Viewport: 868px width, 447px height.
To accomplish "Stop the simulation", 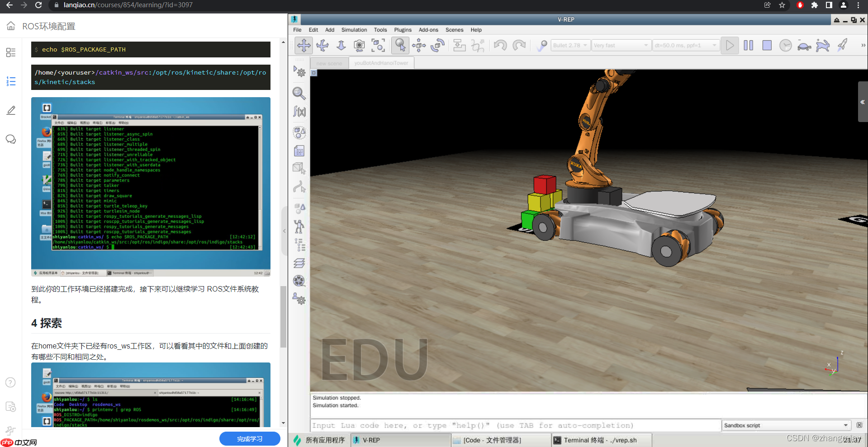I will coord(766,45).
